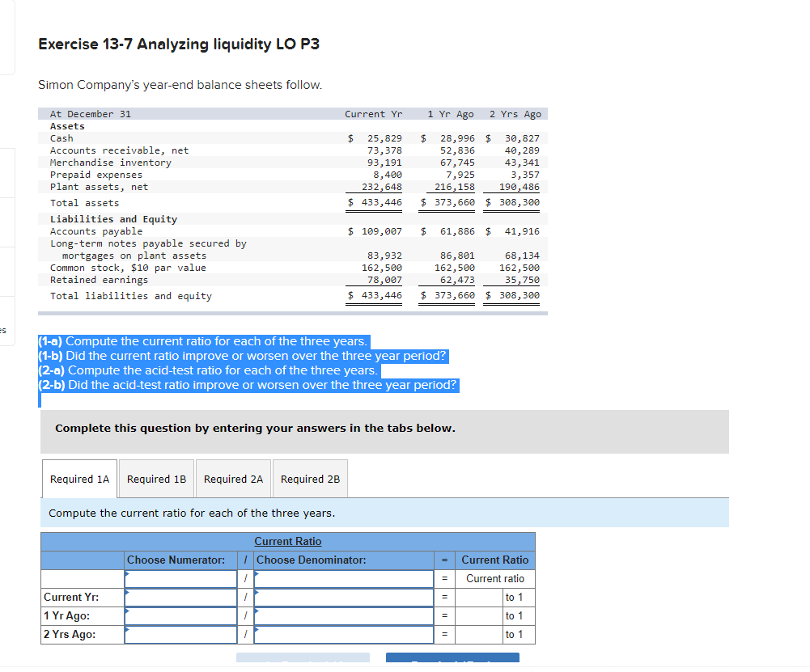Switch to the Required 1B tab
The height and width of the screenshot is (672, 810).
pos(156,479)
